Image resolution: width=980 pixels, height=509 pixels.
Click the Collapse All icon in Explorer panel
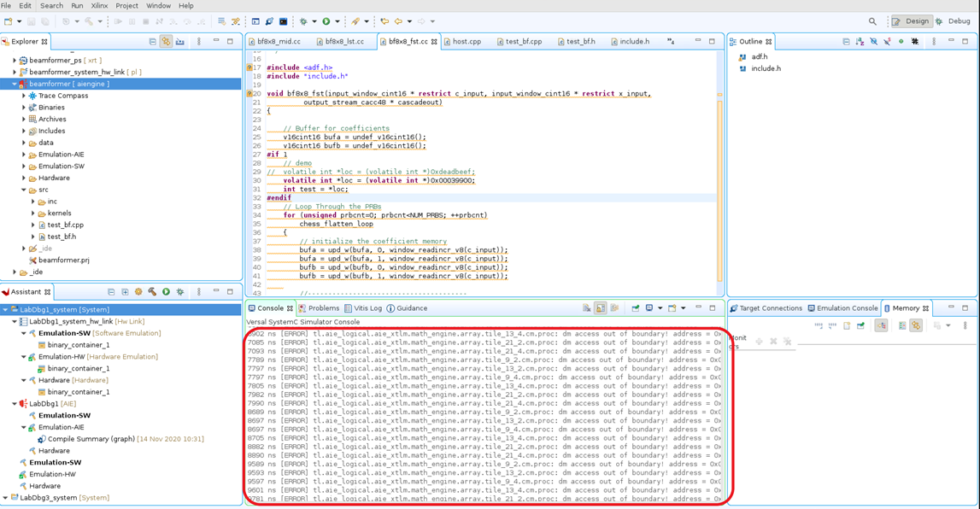152,41
